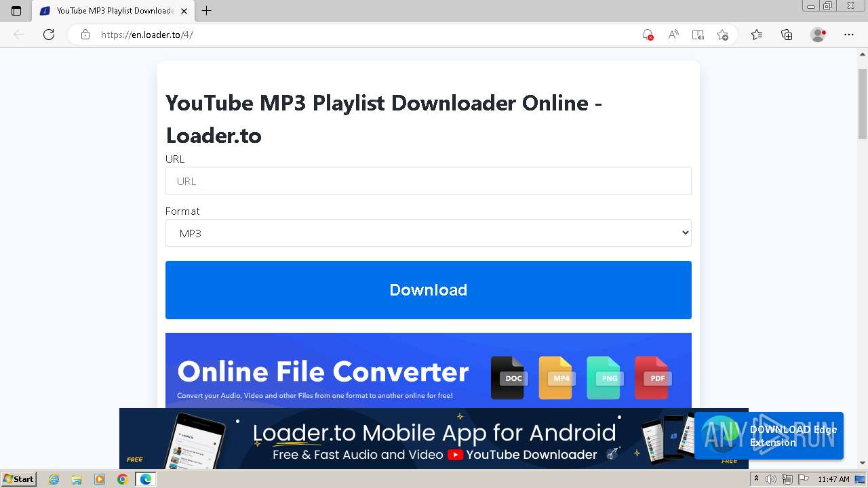Go back to the previous page
This screenshot has height=488, width=868.
point(19,35)
